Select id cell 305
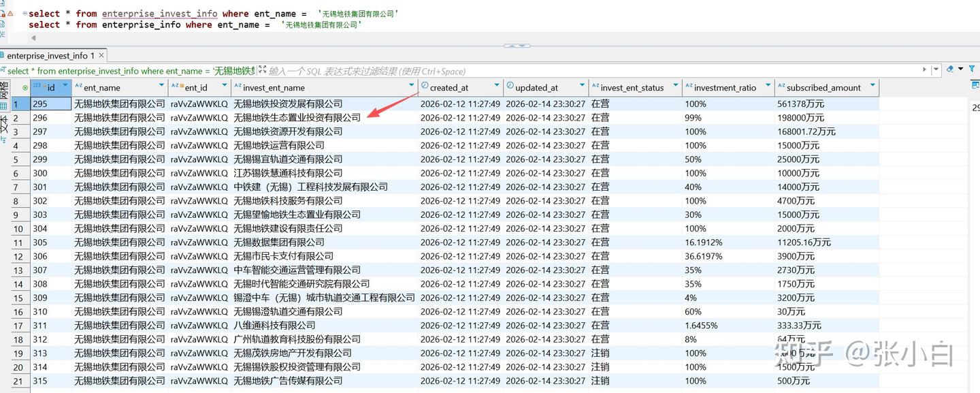The height and width of the screenshot is (393, 980). [51, 242]
